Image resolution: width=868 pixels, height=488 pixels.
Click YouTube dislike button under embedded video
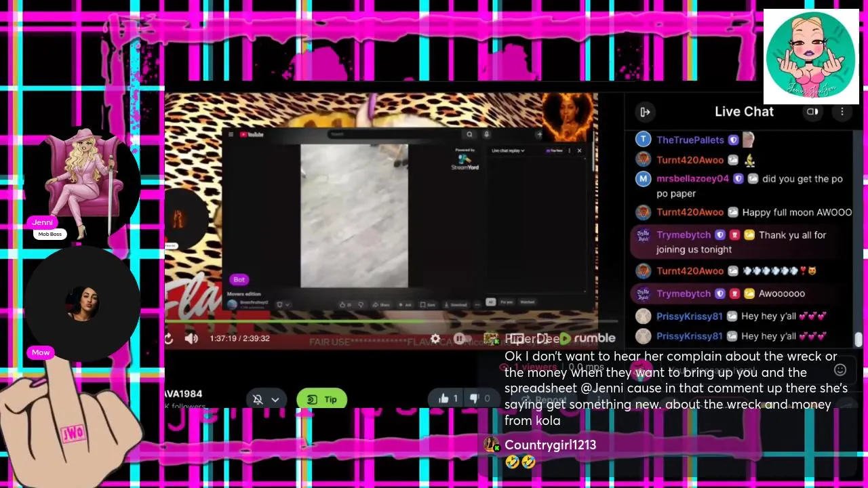[x=361, y=304]
